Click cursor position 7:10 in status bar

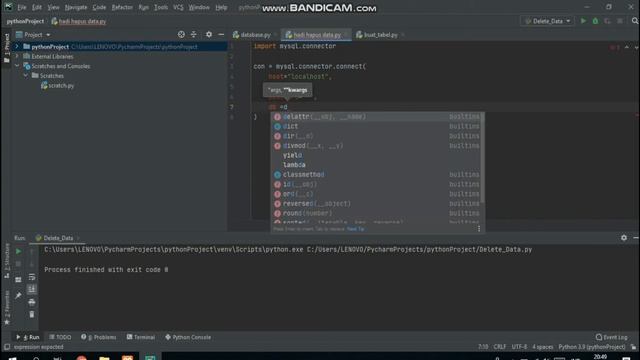(483, 347)
